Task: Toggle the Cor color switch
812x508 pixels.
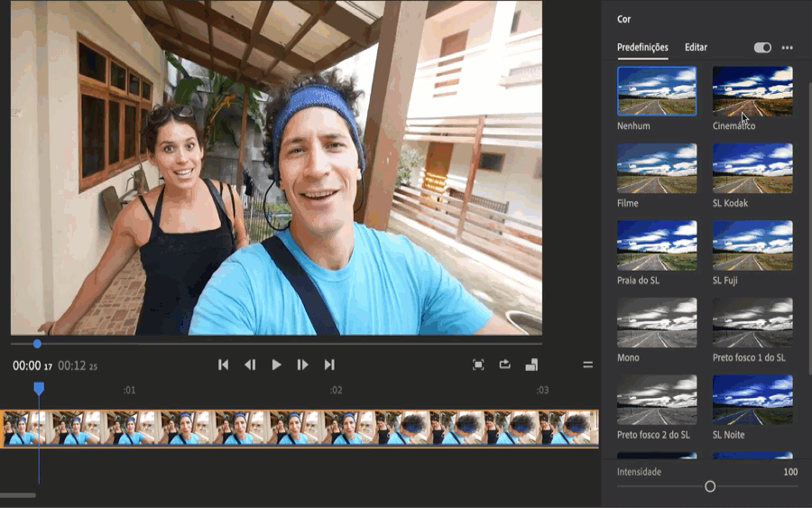Action: coord(762,48)
